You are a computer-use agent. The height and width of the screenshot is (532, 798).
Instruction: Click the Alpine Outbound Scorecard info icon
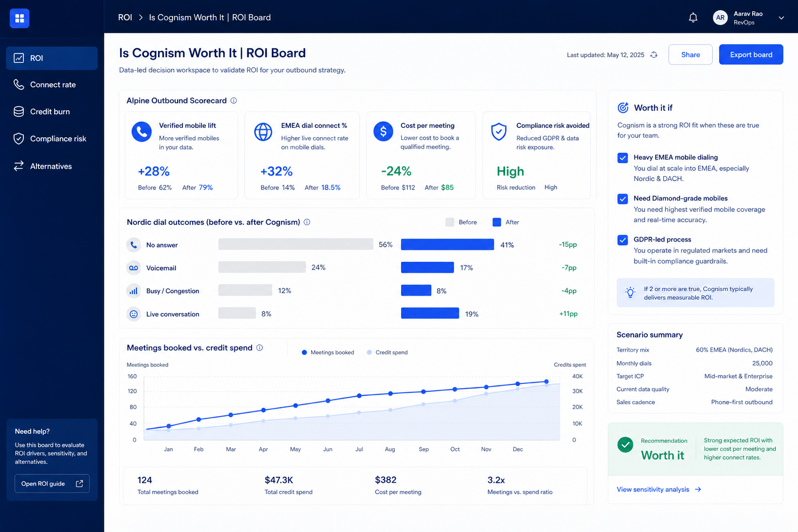tap(234, 101)
